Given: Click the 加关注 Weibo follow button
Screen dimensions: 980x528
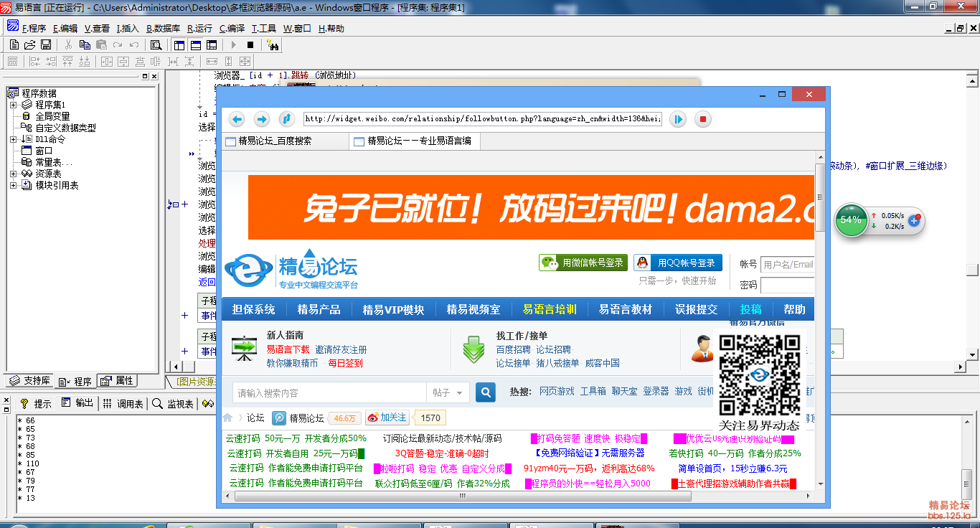Looking at the screenshot, I should coord(386,418).
